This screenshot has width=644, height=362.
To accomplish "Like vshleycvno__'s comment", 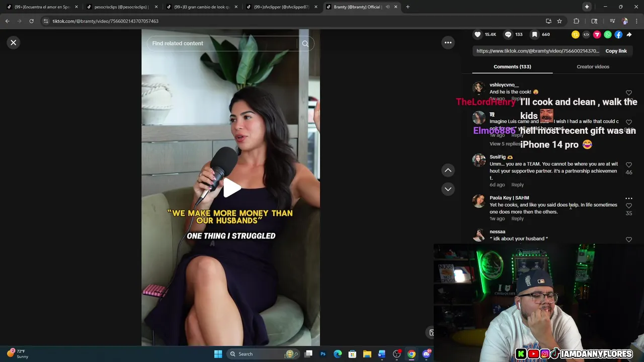I will [629, 93].
